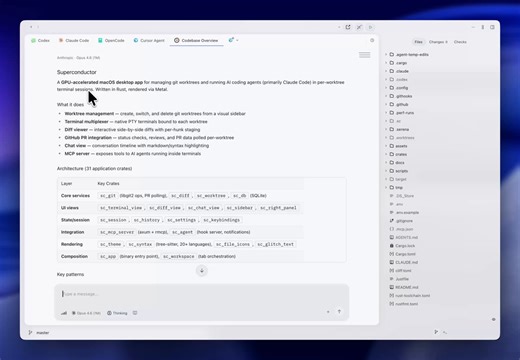Click the docs folder icon

click(x=392, y=163)
